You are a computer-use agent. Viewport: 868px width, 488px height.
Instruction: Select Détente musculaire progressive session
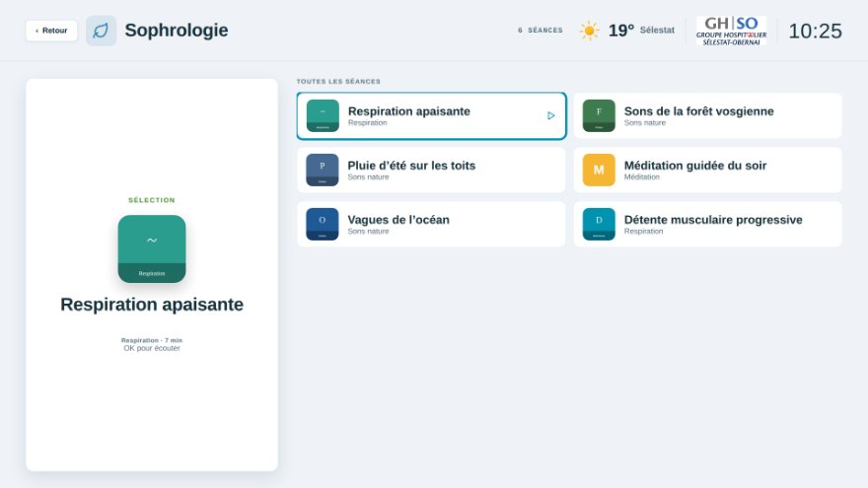point(707,224)
